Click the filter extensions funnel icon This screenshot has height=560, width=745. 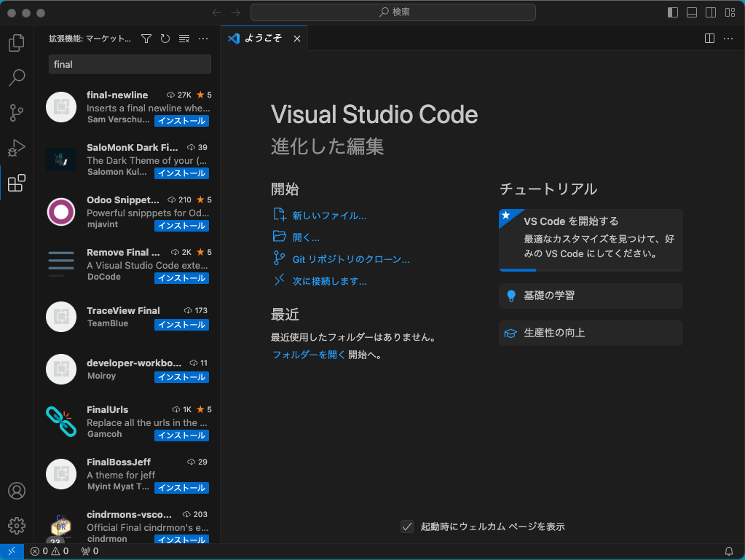[146, 39]
